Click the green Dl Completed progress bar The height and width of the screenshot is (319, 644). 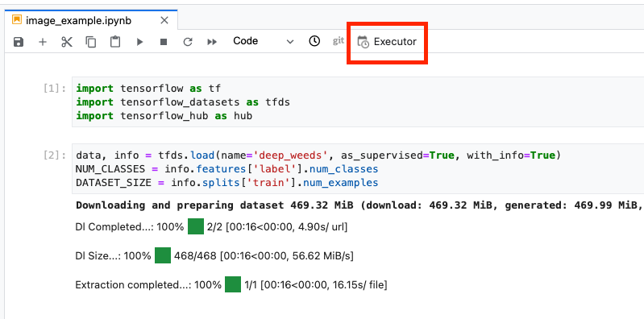click(196, 226)
